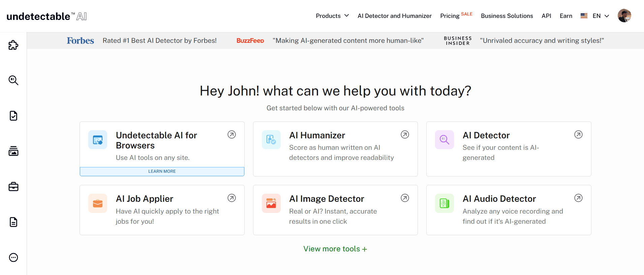The image size is (644, 275).
Task: Open arrow icon on AI Image Detector card
Action: click(x=405, y=198)
